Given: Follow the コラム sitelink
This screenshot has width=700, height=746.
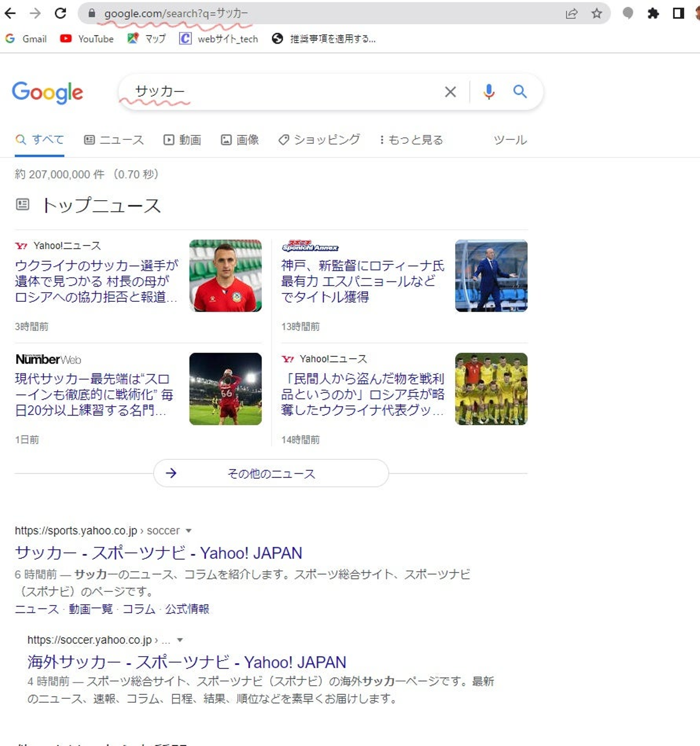Looking at the screenshot, I should pyautogui.click(x=139, y=609).
